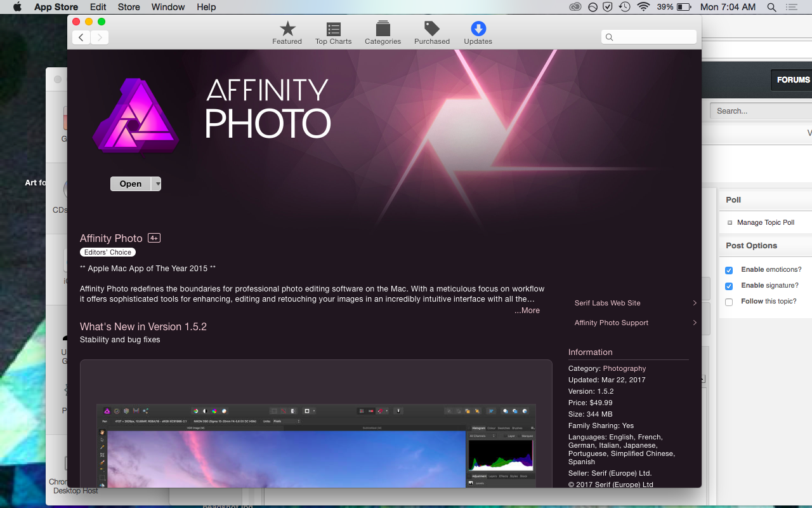812x508 pixels.
Task: Click the back navigation arrow
Action: pyautogui.click(x=81, y=37)
